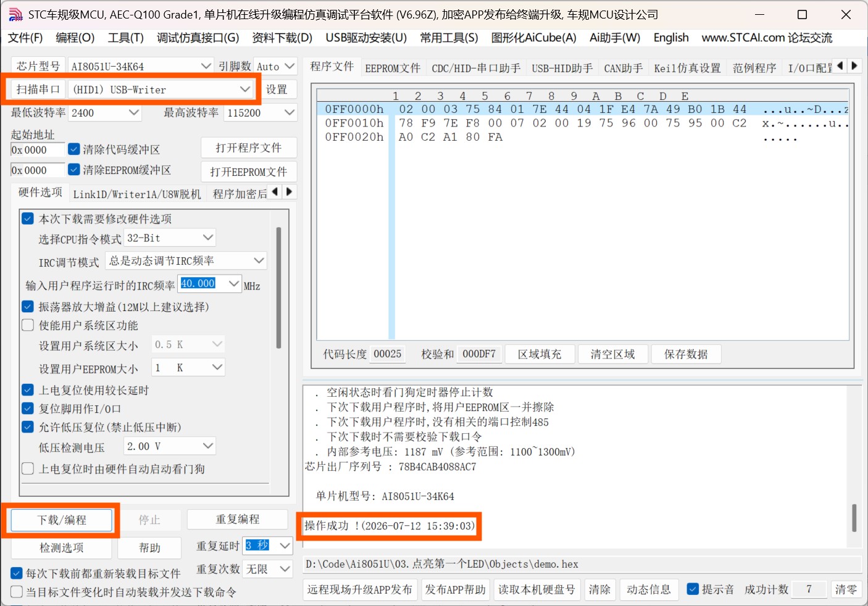Toggle 提示音 checkbox
The width and height of the screenshot is (868, 606).
(693, 589)
